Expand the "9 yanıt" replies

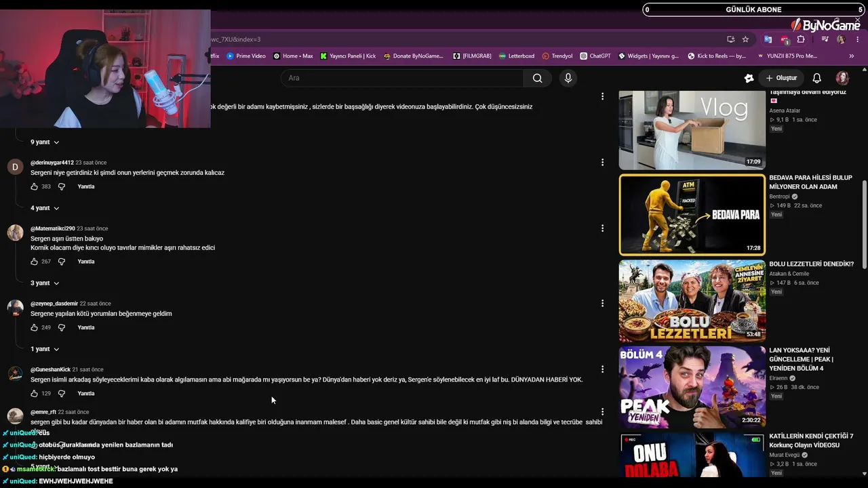pyautogui.click(x=45, y=142)
